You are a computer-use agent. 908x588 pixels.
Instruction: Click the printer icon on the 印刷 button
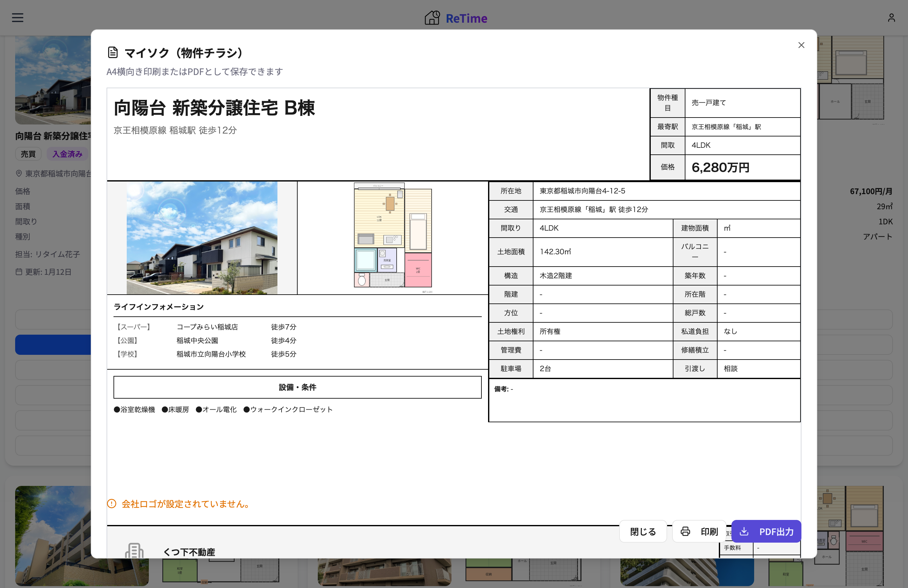(686, 531)
